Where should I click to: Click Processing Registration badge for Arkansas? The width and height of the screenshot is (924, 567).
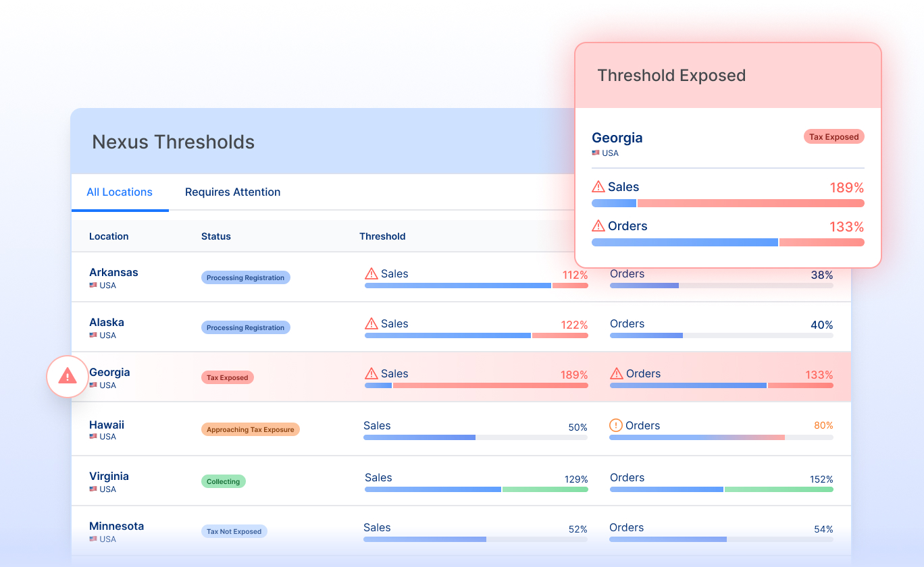pos(246,277)
